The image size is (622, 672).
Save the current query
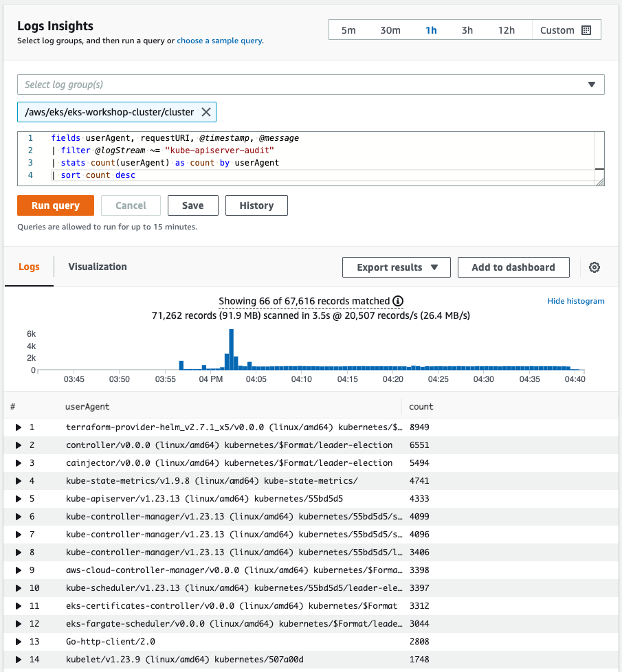point(192,205)
